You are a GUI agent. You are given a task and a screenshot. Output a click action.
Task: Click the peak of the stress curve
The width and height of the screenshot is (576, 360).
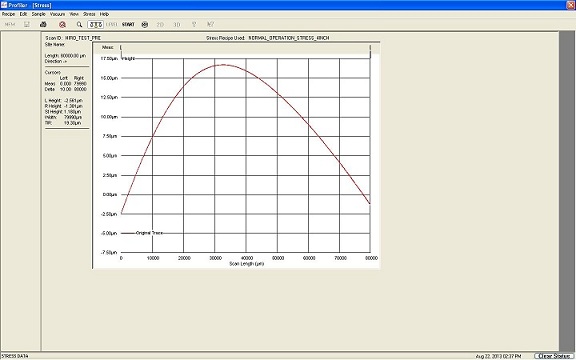point(223,65)
